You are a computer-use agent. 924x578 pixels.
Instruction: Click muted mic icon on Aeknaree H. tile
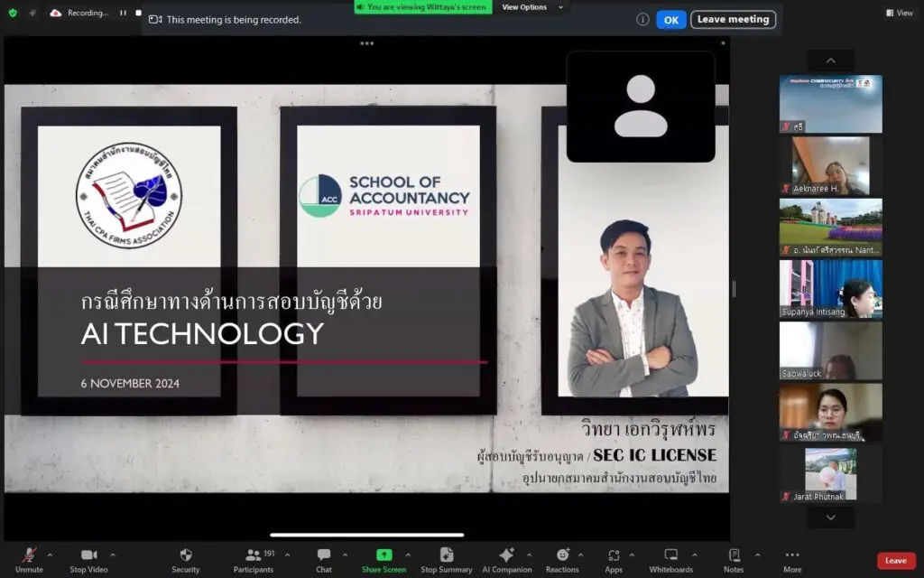pyautogui.click(x=786, y=189)
